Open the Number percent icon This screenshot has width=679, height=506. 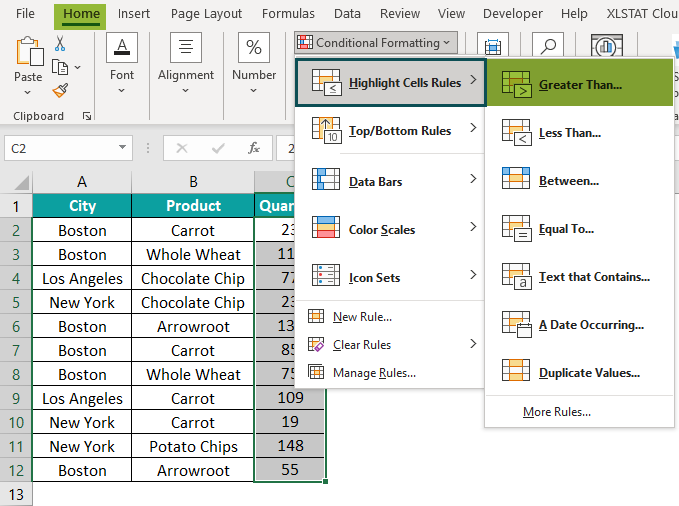(x=254, y=47)
